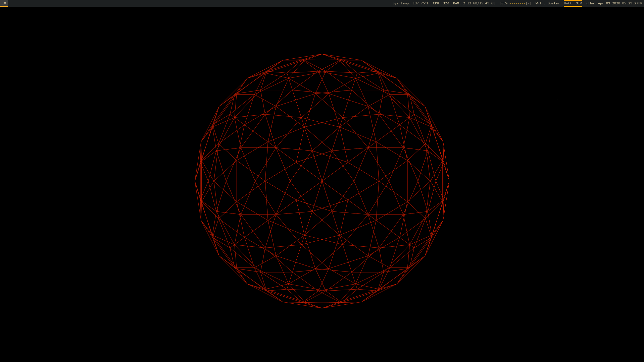
Task: Click the rightmost point of the sphere
Action: (x=449, y=181)
